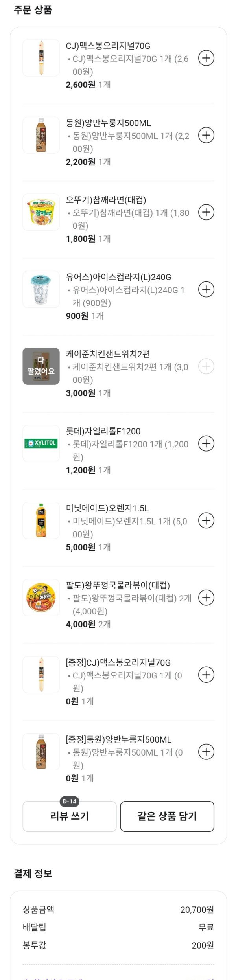Add CJ 맥스봉오리지널70G with plus icon
Screen dimensions: 236x980
(206, 58)
